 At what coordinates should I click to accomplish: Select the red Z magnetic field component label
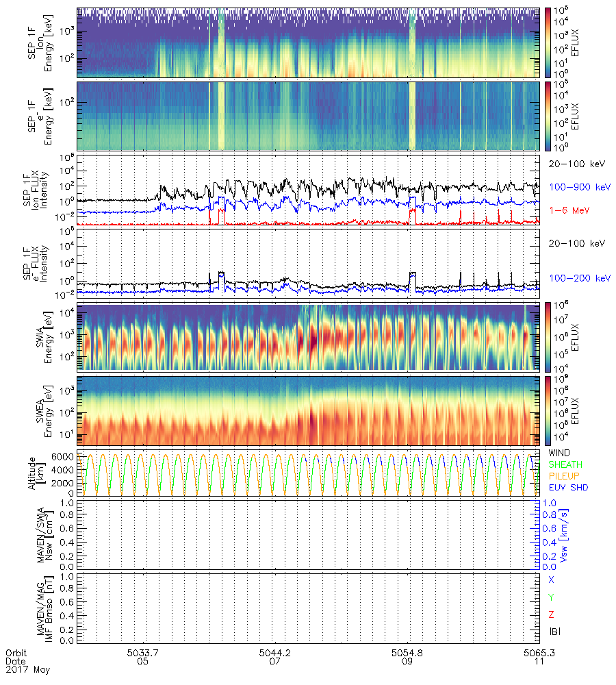(552, 614)
